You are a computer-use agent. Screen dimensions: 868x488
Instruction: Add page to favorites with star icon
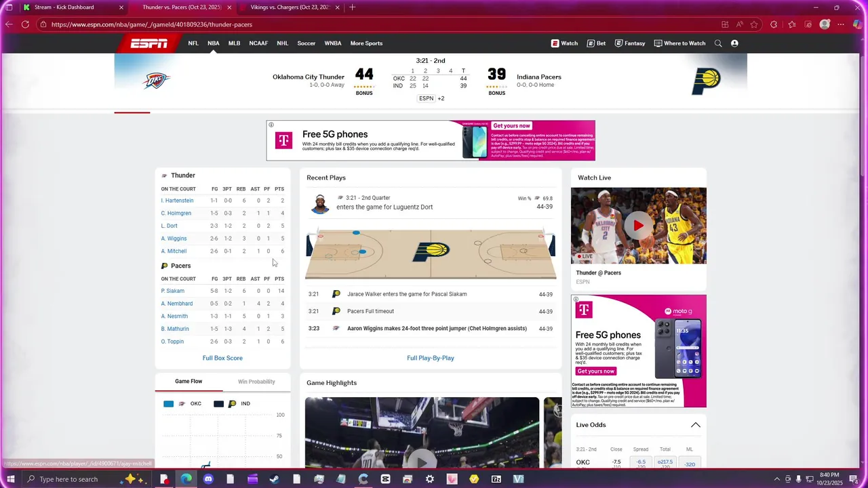(x=754, y=24)
